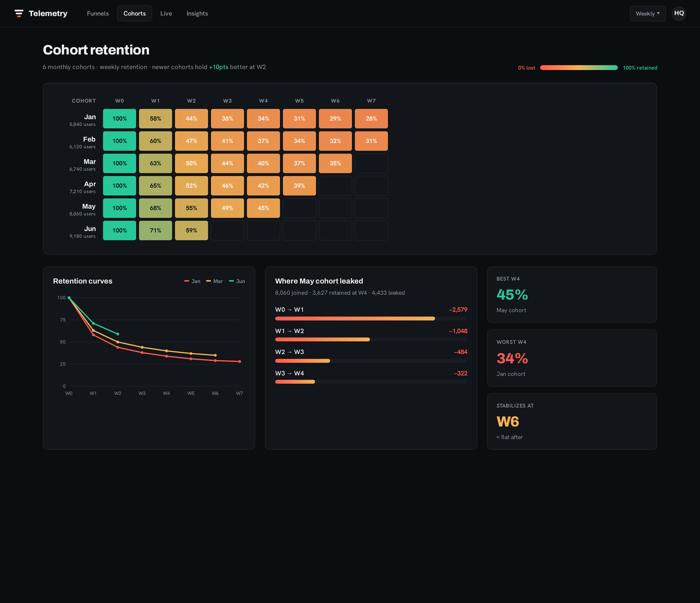
Task: Click the +10pts highlight in subtitle
Action: [219, 67]
